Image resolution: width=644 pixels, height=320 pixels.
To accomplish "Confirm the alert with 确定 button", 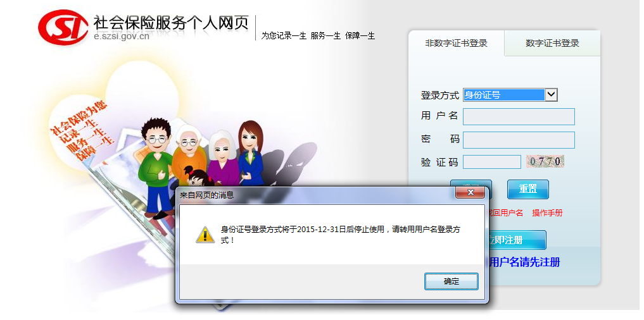I will 451,281.
